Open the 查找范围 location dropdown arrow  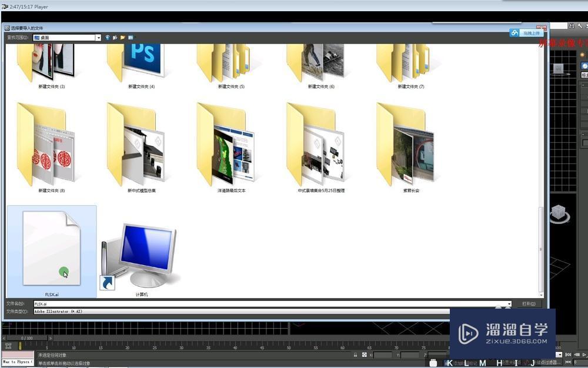(x=98, y=38)
